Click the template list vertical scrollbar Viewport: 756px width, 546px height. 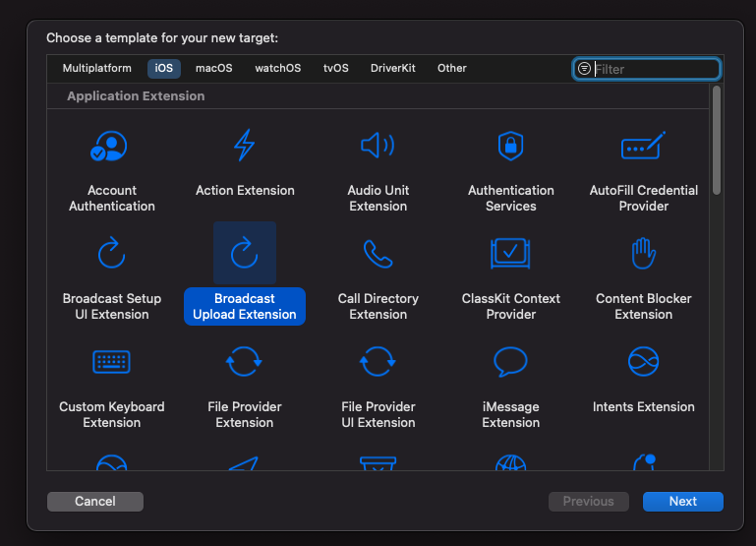pos(717,140)
